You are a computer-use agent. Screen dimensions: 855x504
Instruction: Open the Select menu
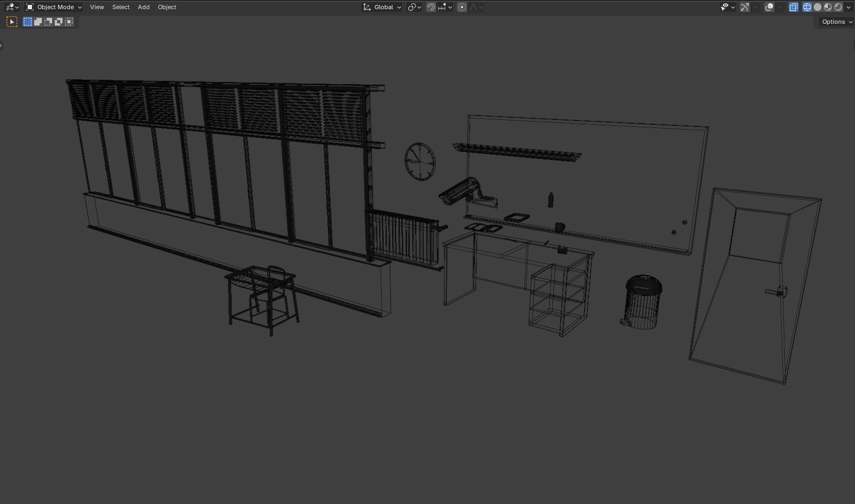pyautogui.click(x=121, y=7)
